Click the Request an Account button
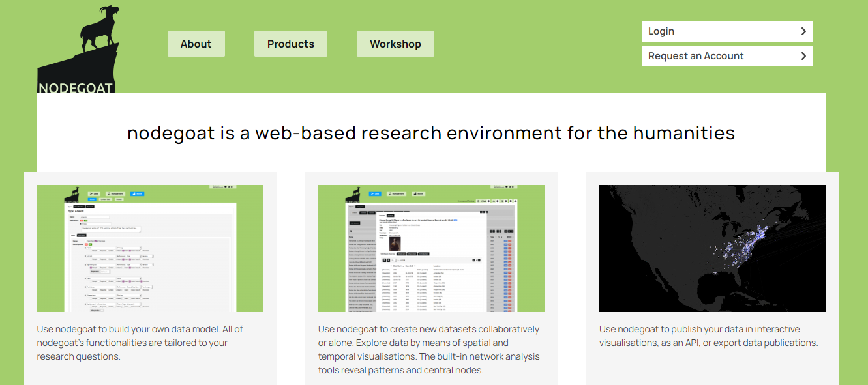868x385 pixels. point(727,56)
